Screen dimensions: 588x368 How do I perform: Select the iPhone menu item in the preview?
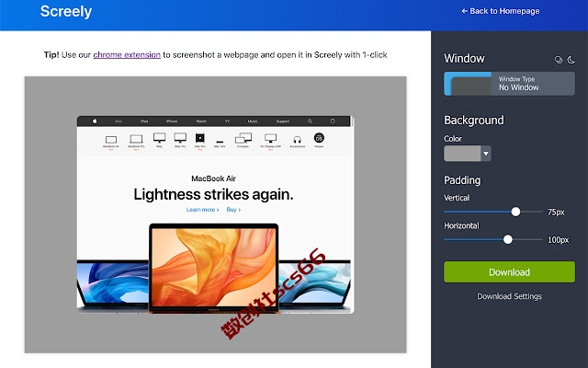click(x=172, y=121)
